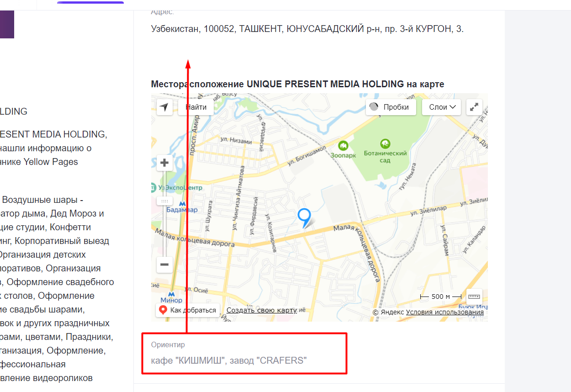Screen dimensions: 571x392
Task: Expand the Слои layers dropdown
Action: click(441, 107)
